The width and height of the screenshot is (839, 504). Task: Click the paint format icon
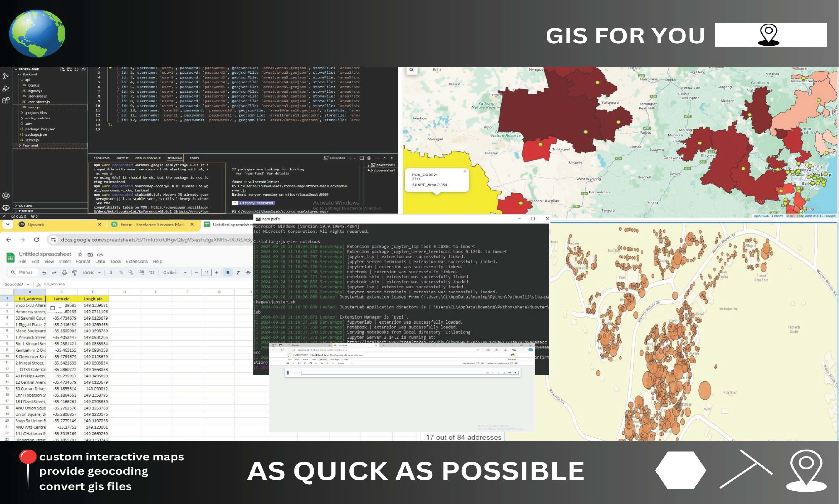coord(74,273)
